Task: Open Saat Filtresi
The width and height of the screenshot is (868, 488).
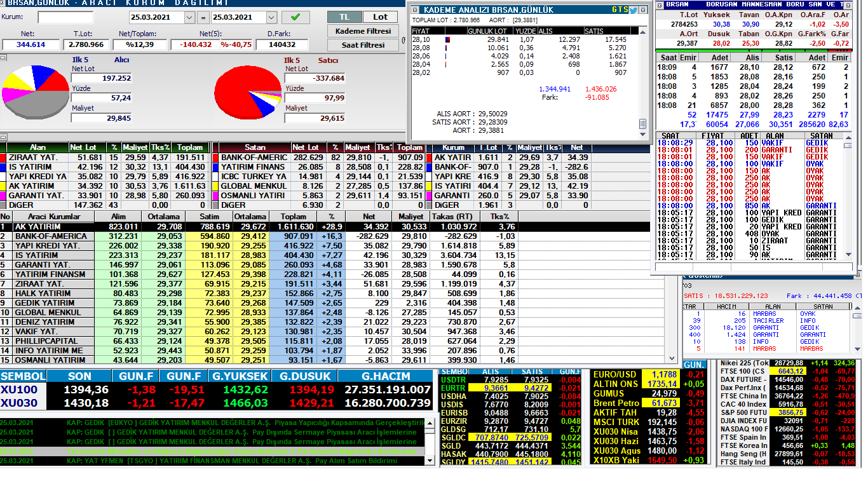Action: point(362,45)
